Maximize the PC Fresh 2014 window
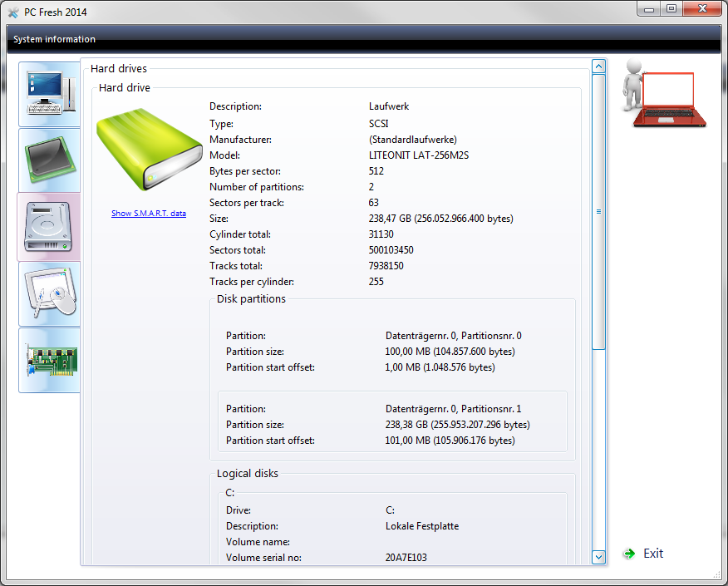 coord(671,9)
